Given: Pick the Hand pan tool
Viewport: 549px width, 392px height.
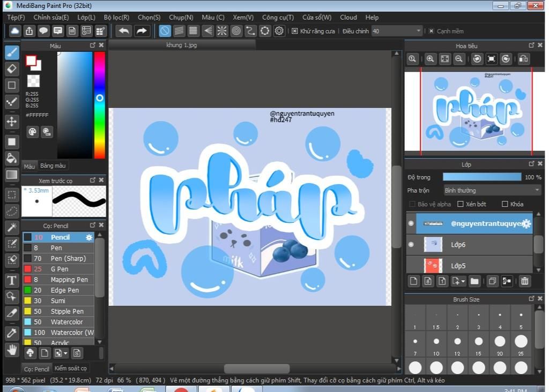Looking at the screenshot, I should (x=12, y=350).
